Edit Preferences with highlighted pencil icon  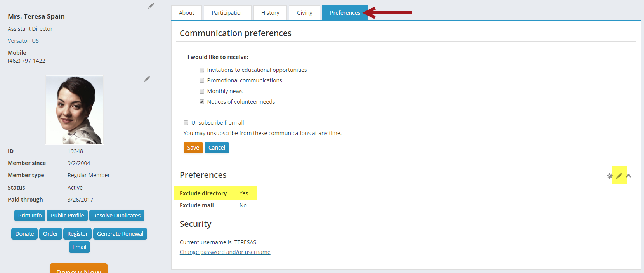click(619, 176)
